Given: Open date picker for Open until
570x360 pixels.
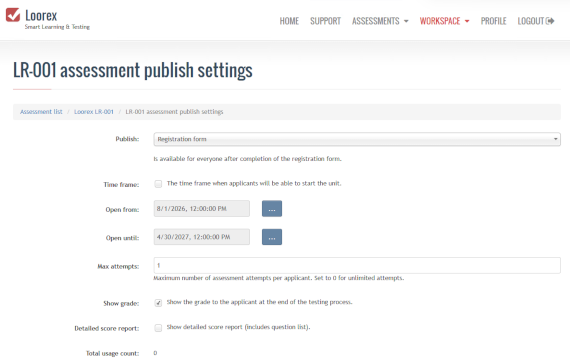Looking at the screenshot, I should tap(272, 237).
